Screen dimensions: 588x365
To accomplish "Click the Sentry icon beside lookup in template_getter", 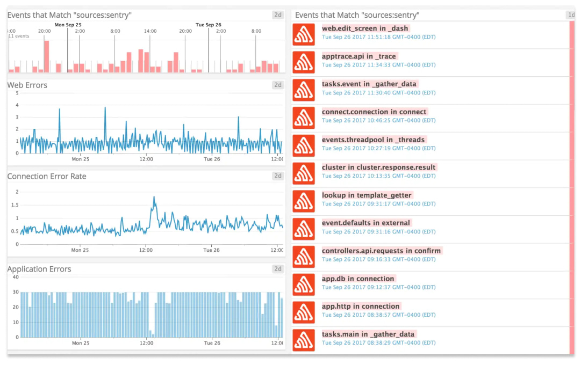I will [304, 201].
